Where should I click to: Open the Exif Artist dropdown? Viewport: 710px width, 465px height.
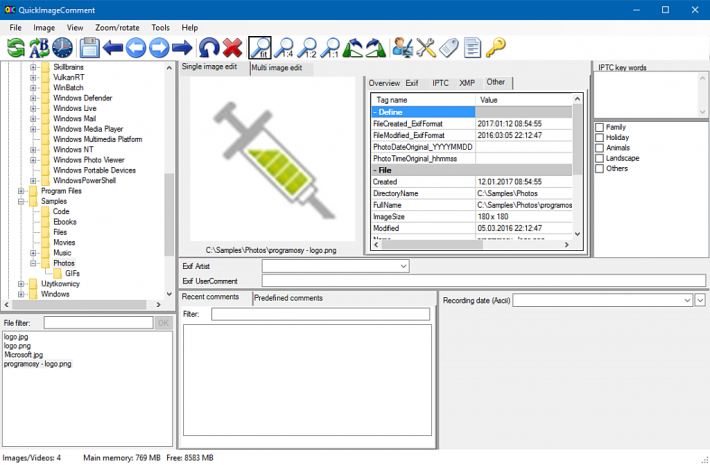click(x=403, y=266)
